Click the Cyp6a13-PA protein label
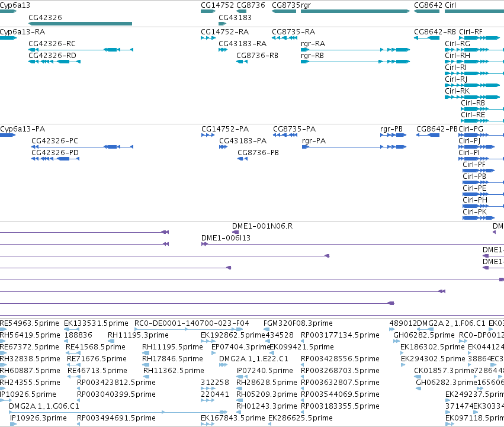Image resolution: width=504 pixels, height=427 pixels. coord(23,129)
